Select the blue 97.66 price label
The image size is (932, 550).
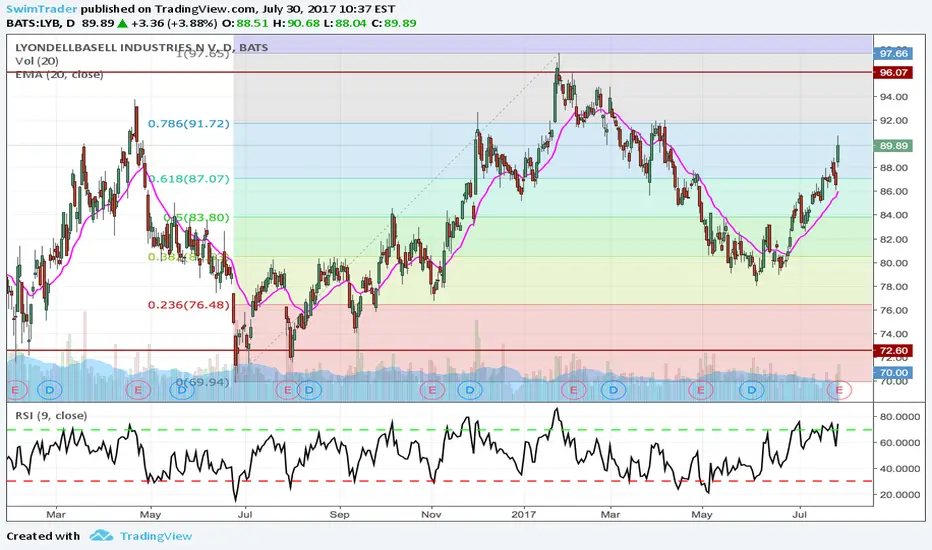[x=893, y=54]
